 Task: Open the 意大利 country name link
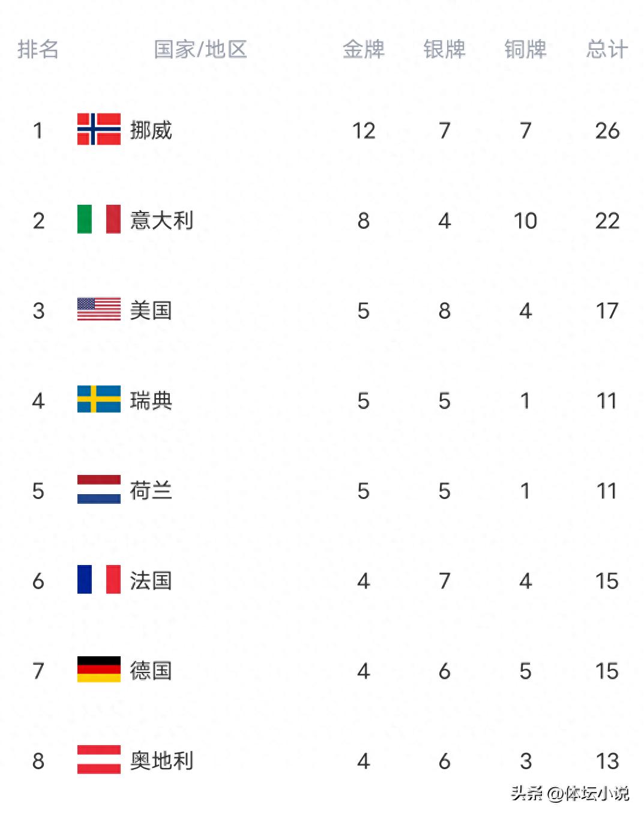[x=161, y=220]
